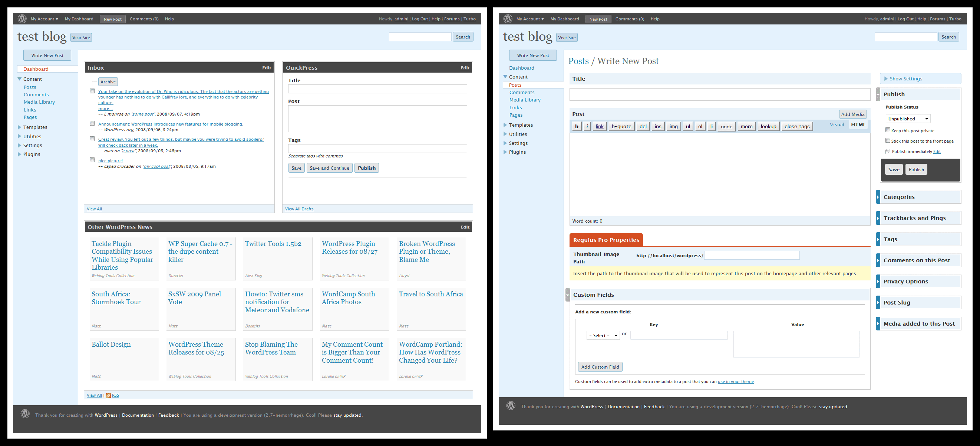Screen dimensions: 980x446
Task: Click Log Out in left window header
Action: point(420,19)
